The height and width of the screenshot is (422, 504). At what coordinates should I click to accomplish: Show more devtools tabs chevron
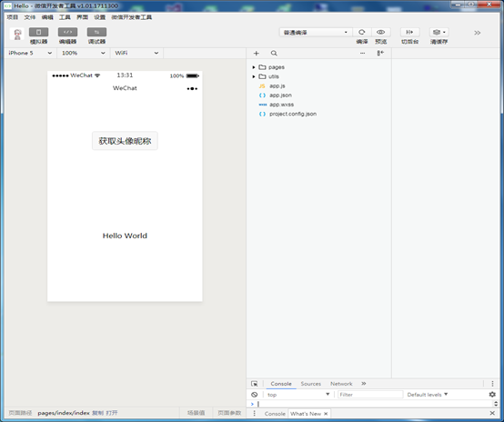tap(364, 384)
